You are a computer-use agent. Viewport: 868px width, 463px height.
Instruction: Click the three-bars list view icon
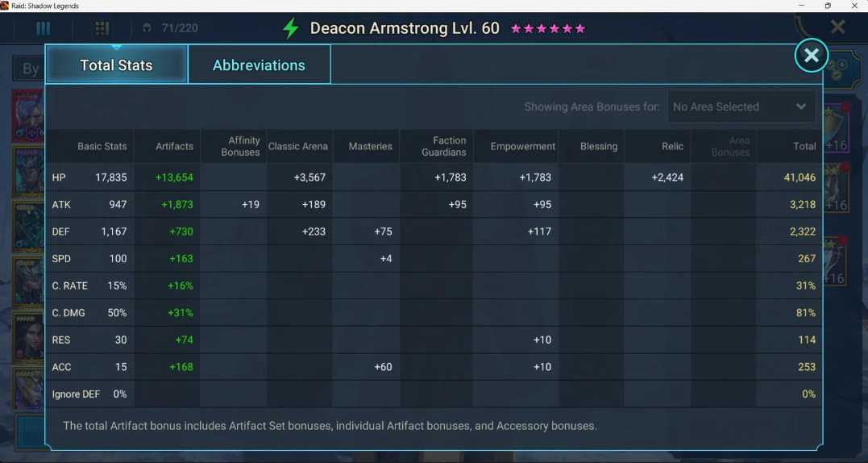[x=44, y=28]
